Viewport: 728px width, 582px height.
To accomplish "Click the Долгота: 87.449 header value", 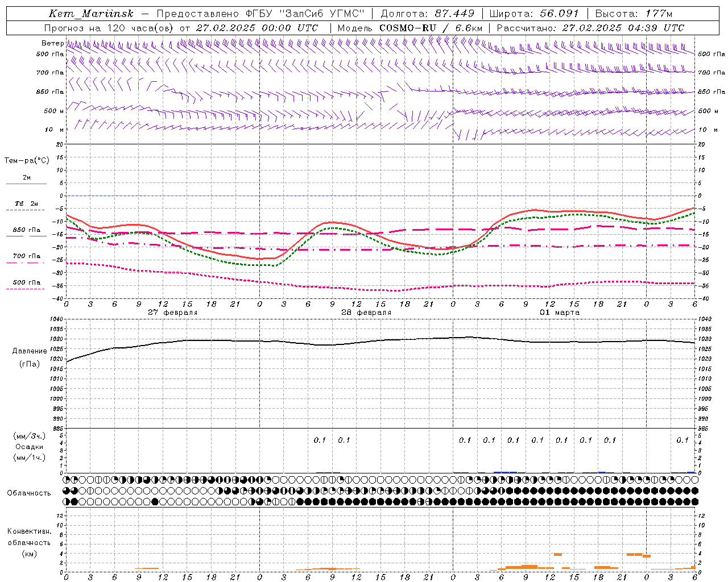I will click(x=428, y=14).
